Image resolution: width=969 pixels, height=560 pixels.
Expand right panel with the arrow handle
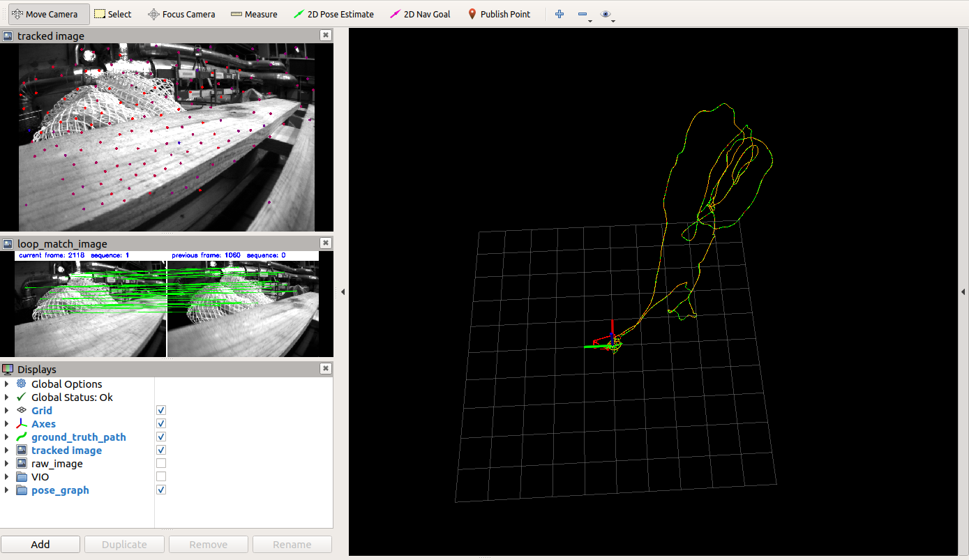963,292
